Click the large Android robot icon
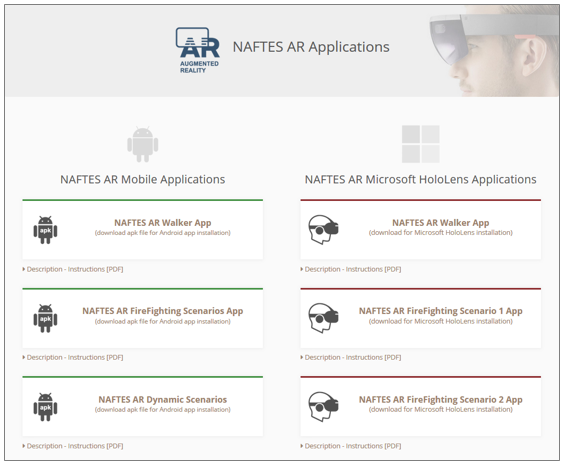Viewport: 564px width, 466px height. [143, 144]
